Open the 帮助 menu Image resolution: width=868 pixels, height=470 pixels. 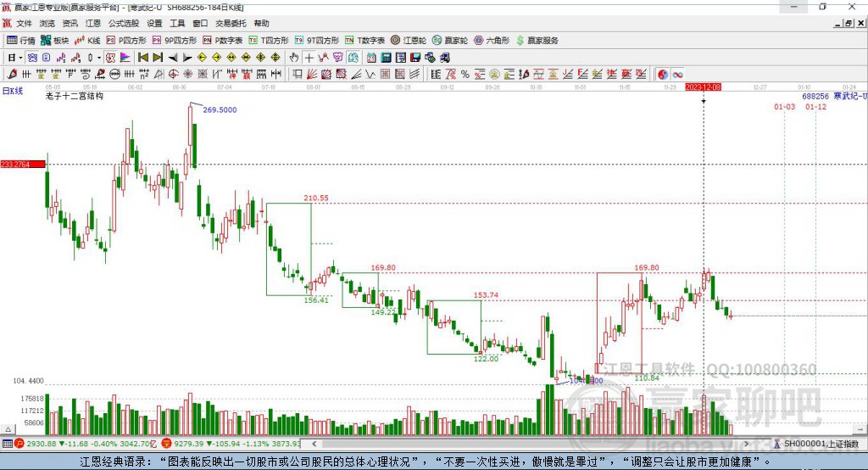pyautogui.click(x=261, y=23)
